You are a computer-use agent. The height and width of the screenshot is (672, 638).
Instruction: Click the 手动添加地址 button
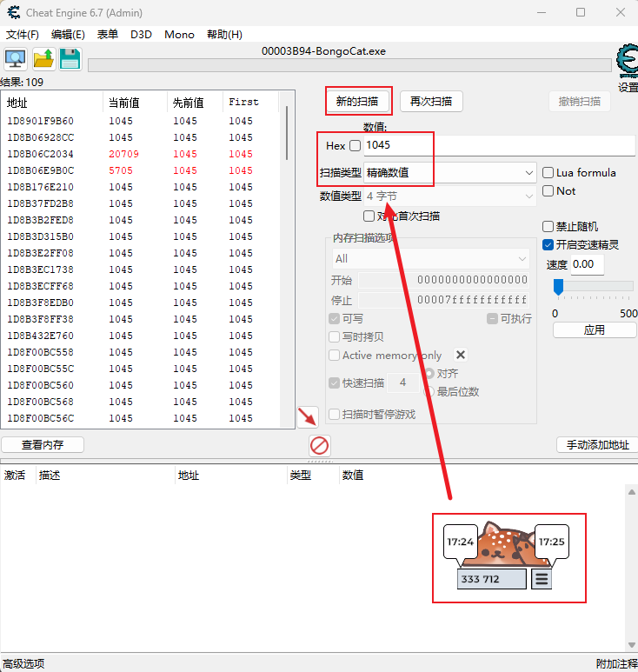pos(597,445)
